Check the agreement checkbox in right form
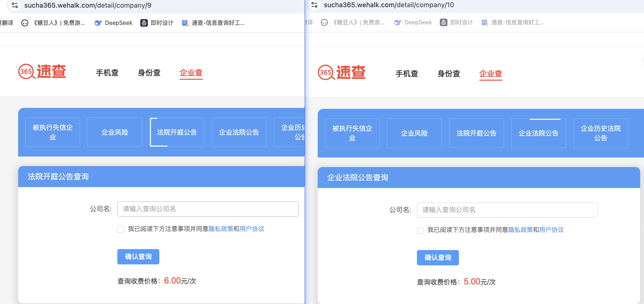This screenshot has width=644, height=304. (420, 230)
